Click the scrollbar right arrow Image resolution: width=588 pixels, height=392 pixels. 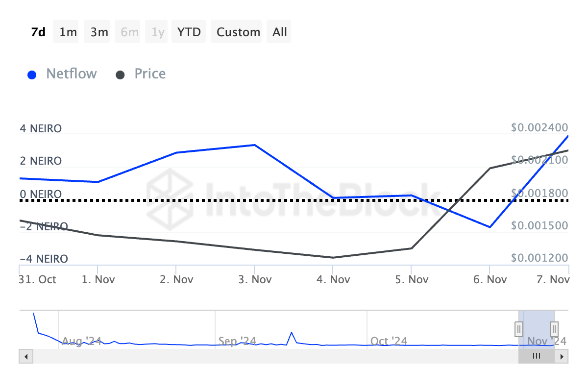(562, 356)
